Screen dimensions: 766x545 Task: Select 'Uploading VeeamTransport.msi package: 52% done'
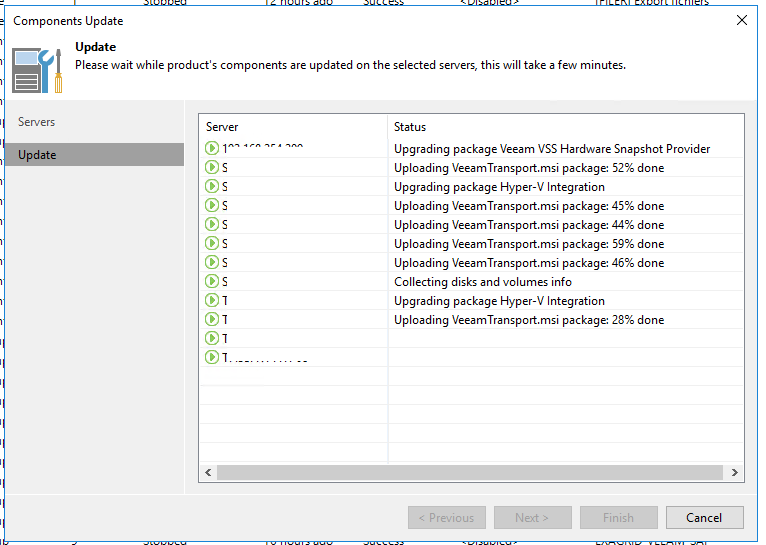(x=529, y=168)
